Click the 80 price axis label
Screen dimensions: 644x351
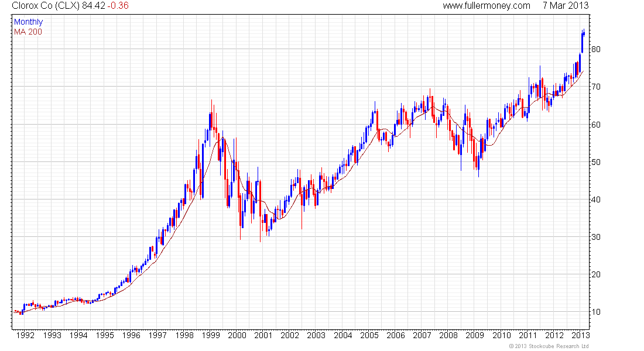point(595,49)
